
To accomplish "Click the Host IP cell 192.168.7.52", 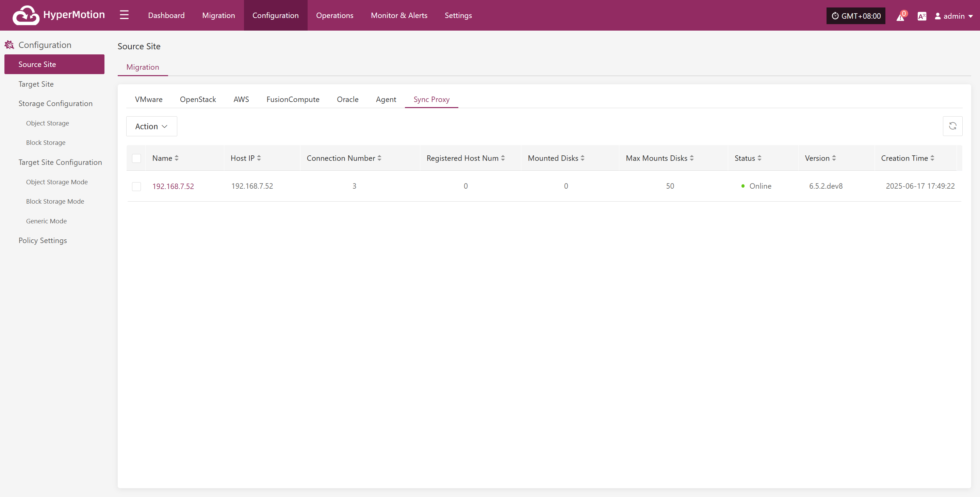I will pyautogui.click(x=252, y=186).
